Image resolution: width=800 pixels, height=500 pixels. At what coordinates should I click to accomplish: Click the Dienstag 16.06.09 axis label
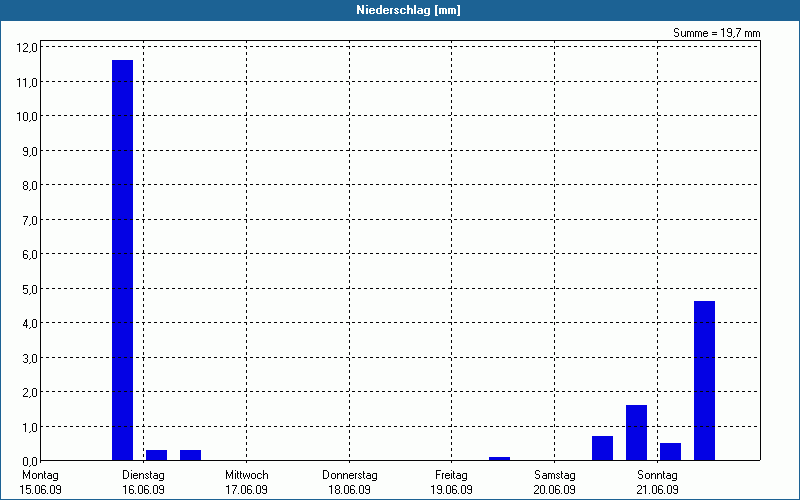(143, 483)
